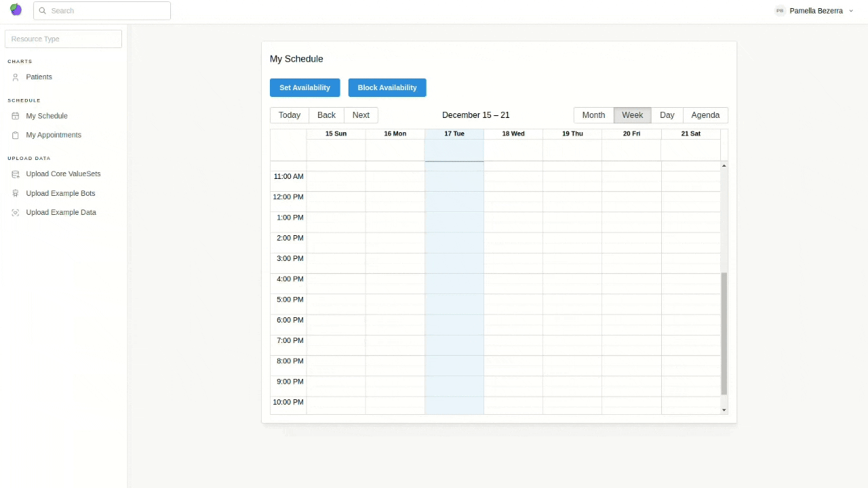Go Back one week
This screenshot has height=488, width=868.
pyautogui.click(x=327, y=115)
